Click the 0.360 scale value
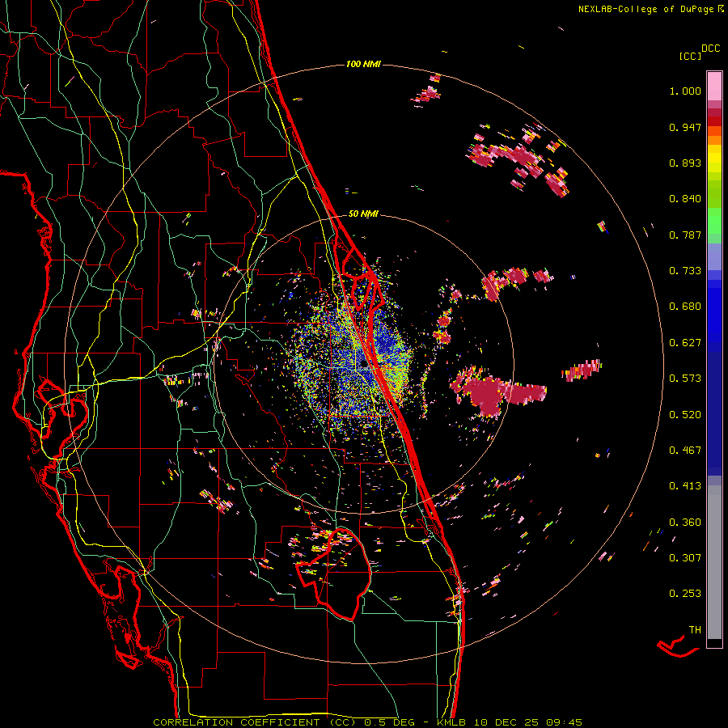 (685, 523)
